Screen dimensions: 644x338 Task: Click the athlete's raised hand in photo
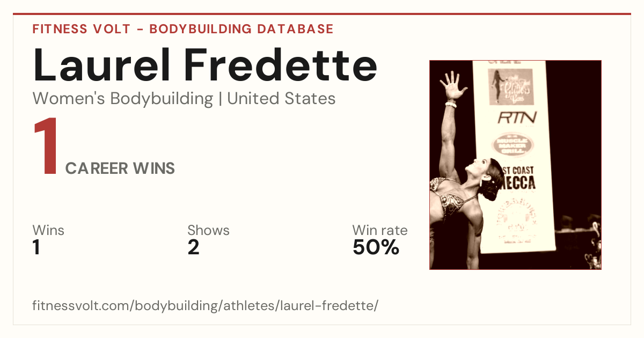point(452,86)
